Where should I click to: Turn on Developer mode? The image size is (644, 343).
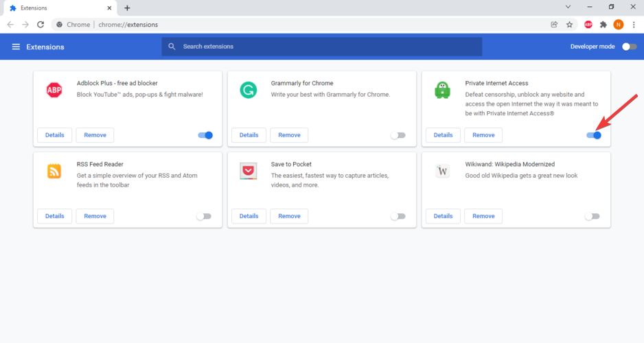click(x=629, y=47)
